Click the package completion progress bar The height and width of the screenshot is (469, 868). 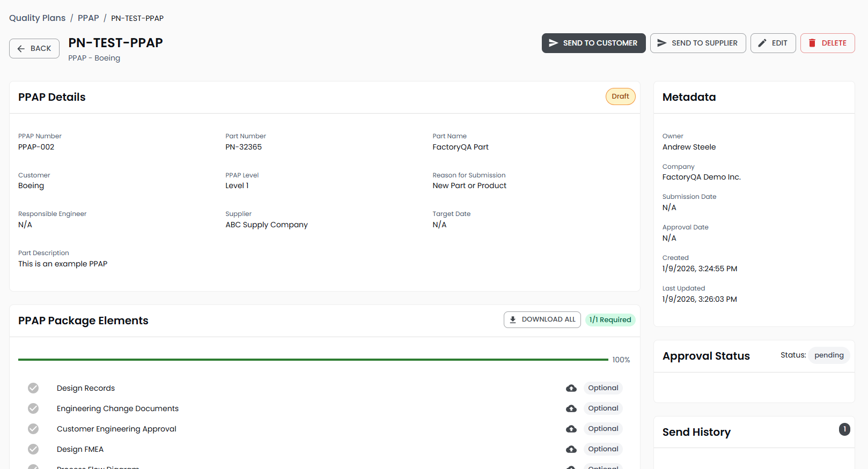[313, 360]
